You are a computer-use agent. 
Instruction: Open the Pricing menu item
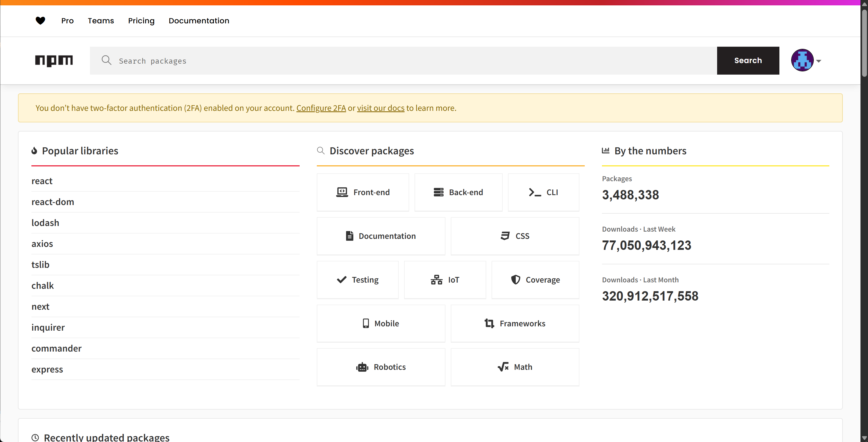coord(141,21)
